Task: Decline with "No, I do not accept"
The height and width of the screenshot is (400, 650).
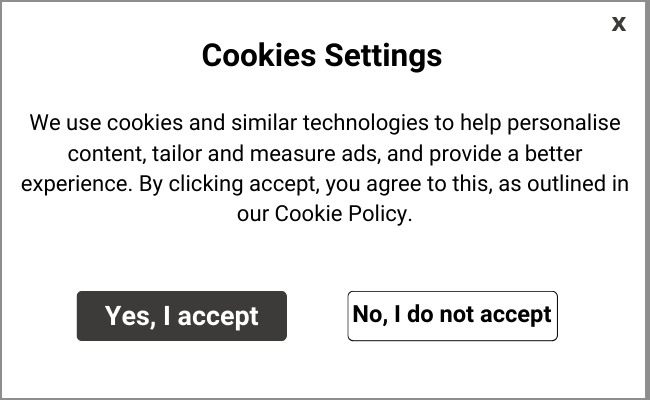Action: coord(452,316)
